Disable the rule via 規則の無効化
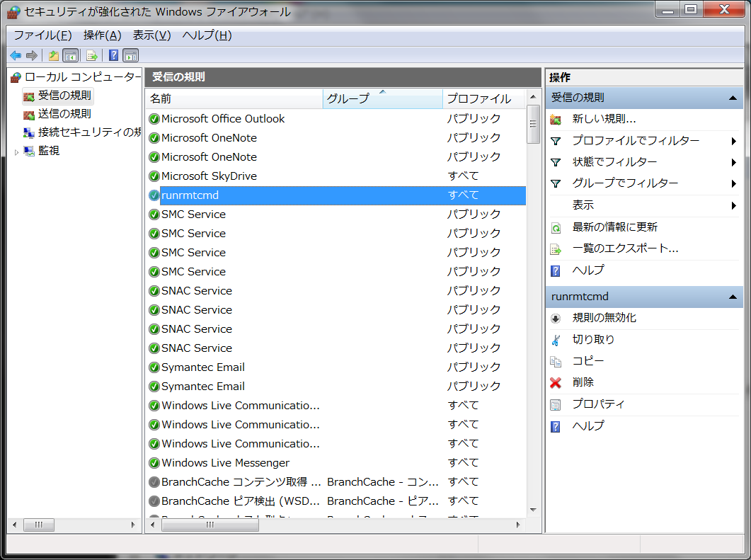The height and width of the screenshot is (560, 751). coord(604,318)
